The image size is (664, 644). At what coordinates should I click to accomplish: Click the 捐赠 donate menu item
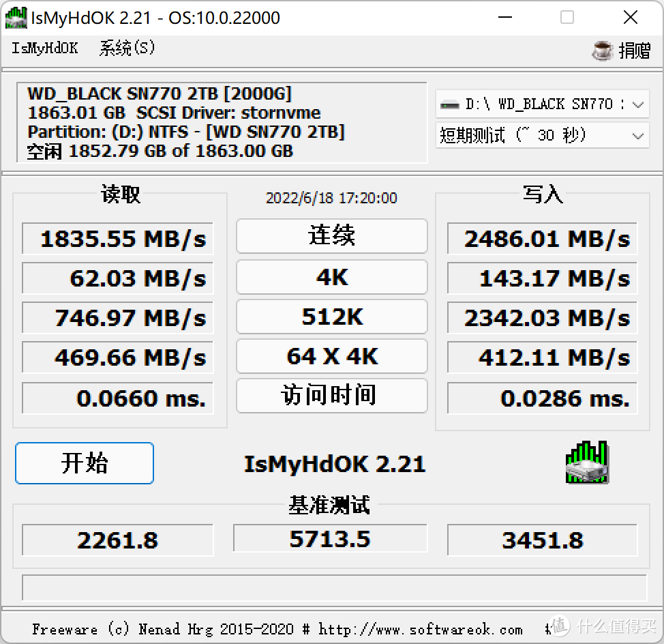[x=635, y=51]
